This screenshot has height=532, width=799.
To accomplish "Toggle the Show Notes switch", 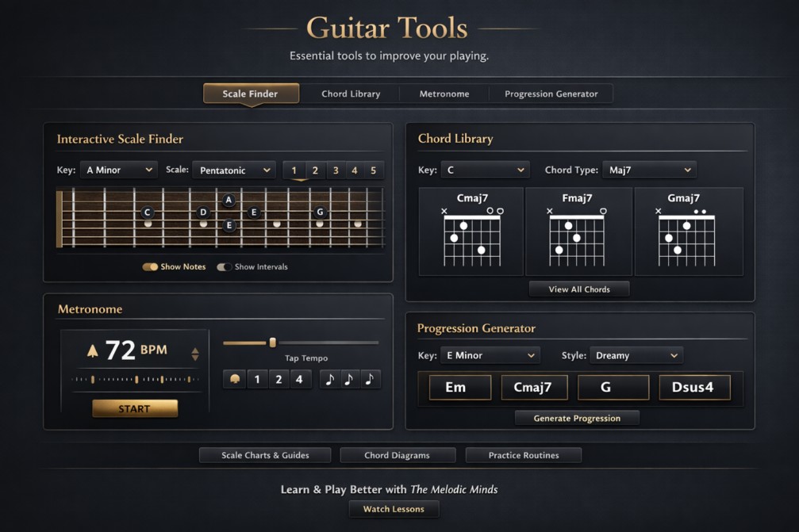I will [x=150, y=266].
